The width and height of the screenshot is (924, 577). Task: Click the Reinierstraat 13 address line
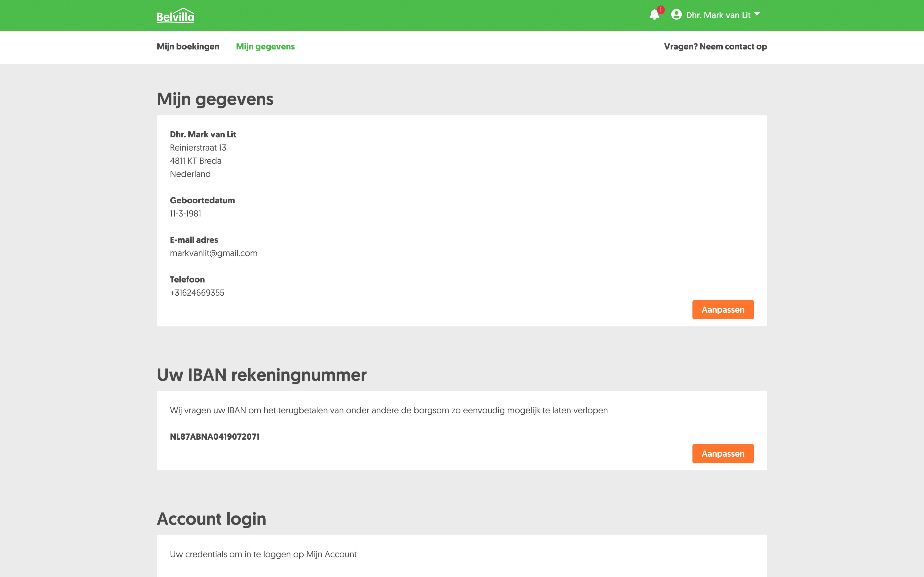pyautogui.click(x=198, y=148)
